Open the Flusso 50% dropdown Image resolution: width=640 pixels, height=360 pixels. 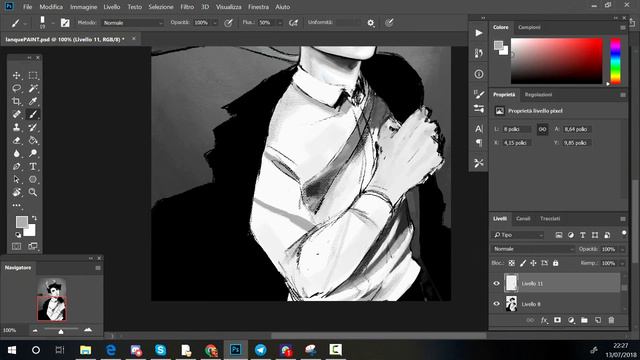[x=280, y=23]
